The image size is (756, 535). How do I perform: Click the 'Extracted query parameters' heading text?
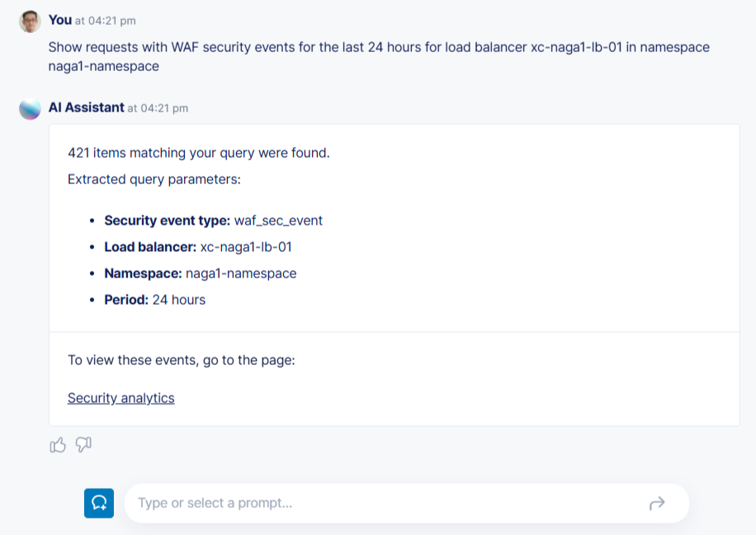point(154,179)
